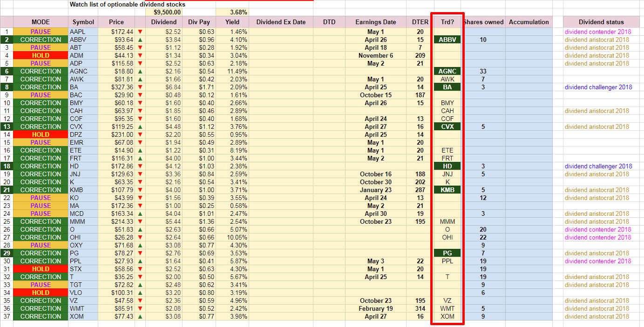The width and height of the screenshot is (644, 327).
Task: Click the 10.05% yield cell for OHI
Action: (x=232, y=237)
